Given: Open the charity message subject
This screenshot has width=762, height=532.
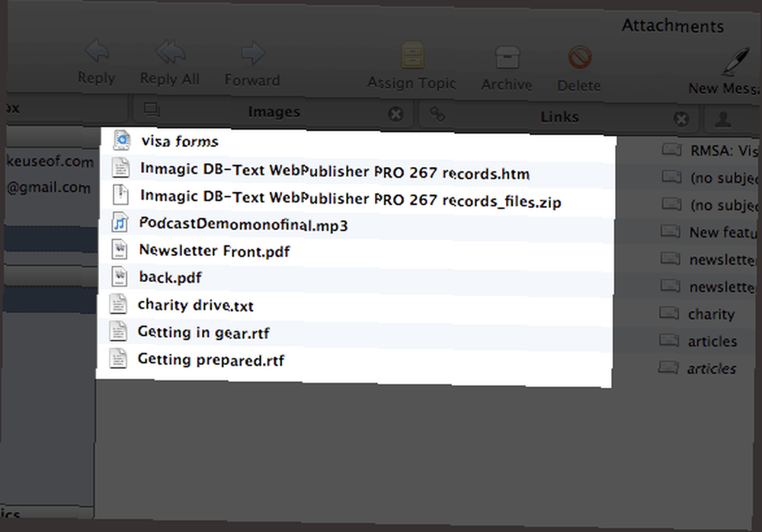Looking at the screenshot, I should 711,314.
